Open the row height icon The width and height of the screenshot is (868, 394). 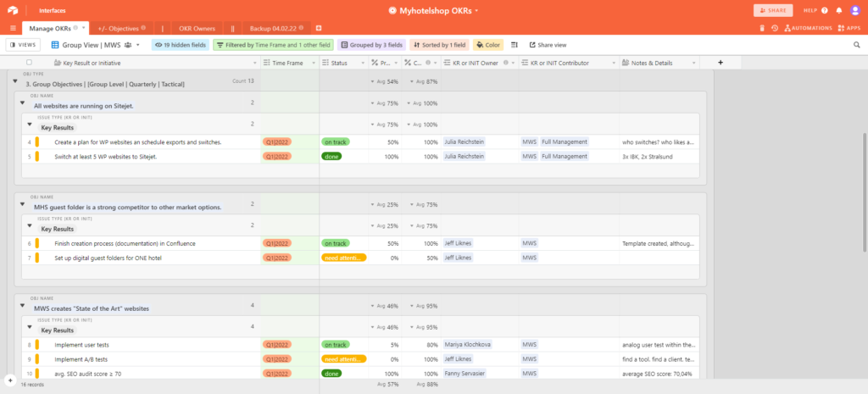pos(514,44)
